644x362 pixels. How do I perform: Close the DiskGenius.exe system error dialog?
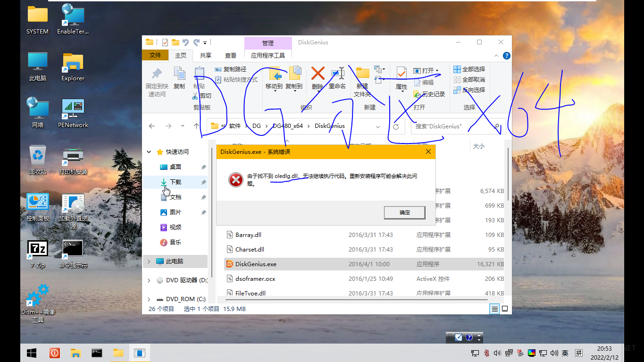click(x=428, y=152)
